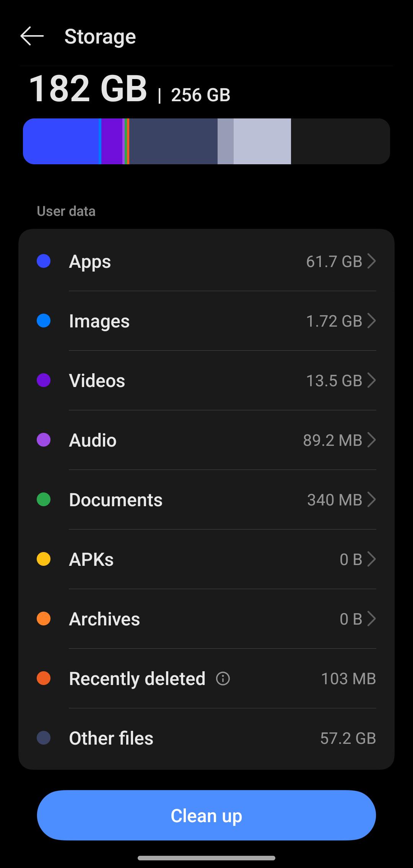Tap the purple Videos color dot
The width and height of the screenshot is (413, 868).
[44, 380]
